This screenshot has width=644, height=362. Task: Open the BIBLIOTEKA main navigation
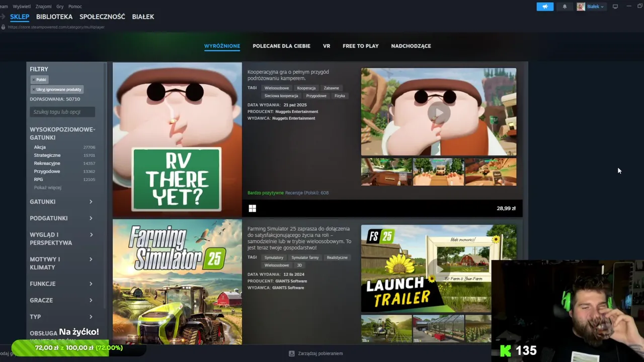coord(54,17)
